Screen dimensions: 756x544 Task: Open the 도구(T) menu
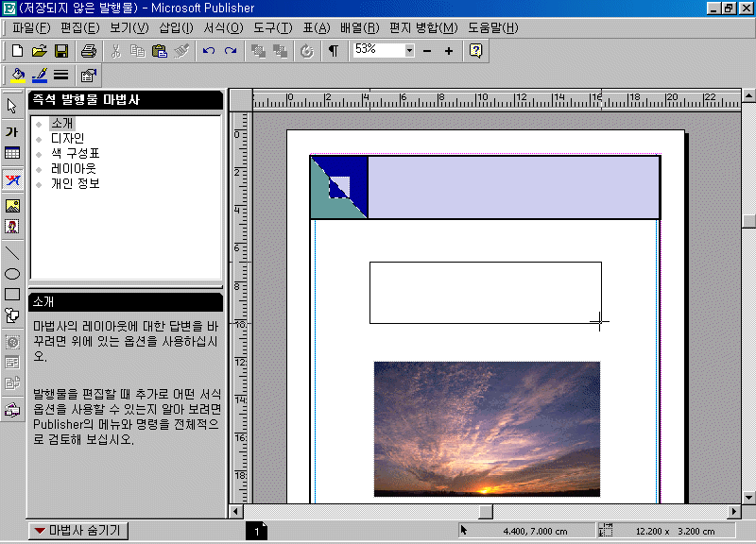[x=273, y=28]
